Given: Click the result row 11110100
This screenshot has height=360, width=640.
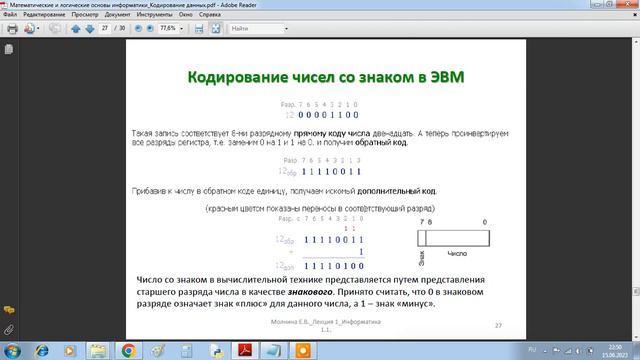Looking at the screenshot, I should [334, 266].
